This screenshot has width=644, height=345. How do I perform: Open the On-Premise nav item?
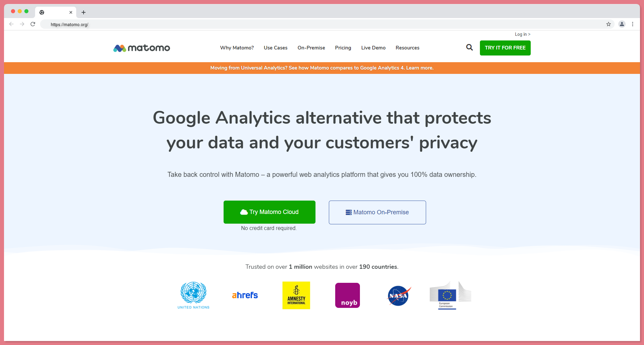pos(311,48)
